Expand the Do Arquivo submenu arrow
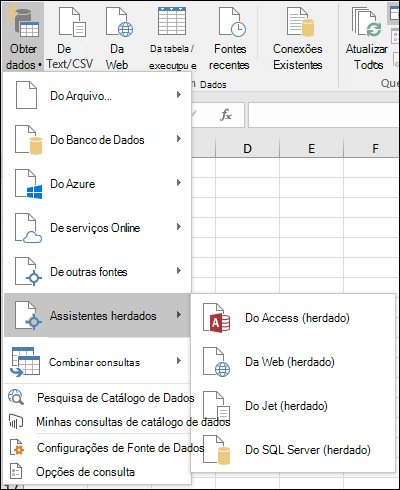This screenshot has width=400, height=490. pos(179,95)
